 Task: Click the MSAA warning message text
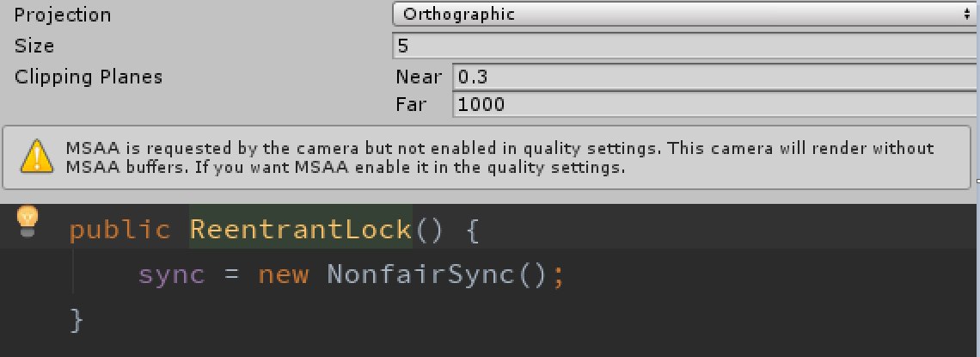[x=499, y=157]
